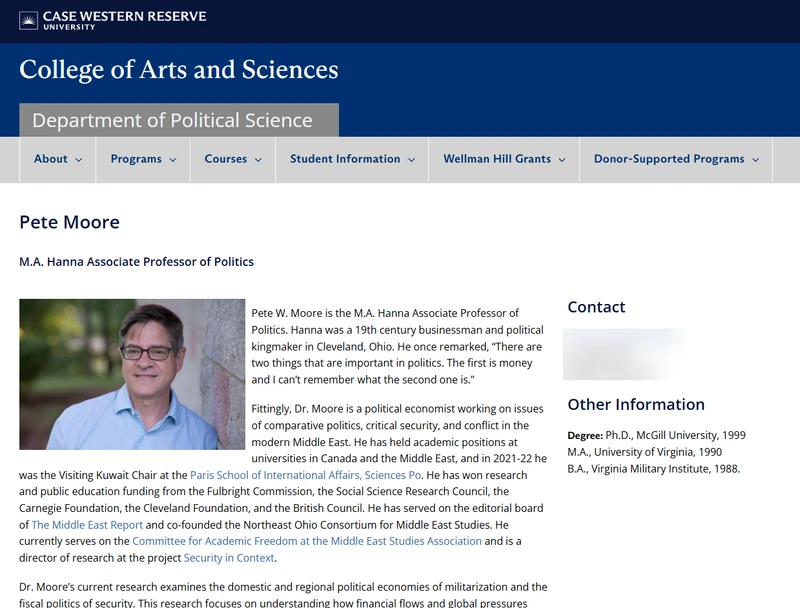This screenshot has width=800, height=608.
Task: Expand the About chevron arrow
Action: coord(79,160)
